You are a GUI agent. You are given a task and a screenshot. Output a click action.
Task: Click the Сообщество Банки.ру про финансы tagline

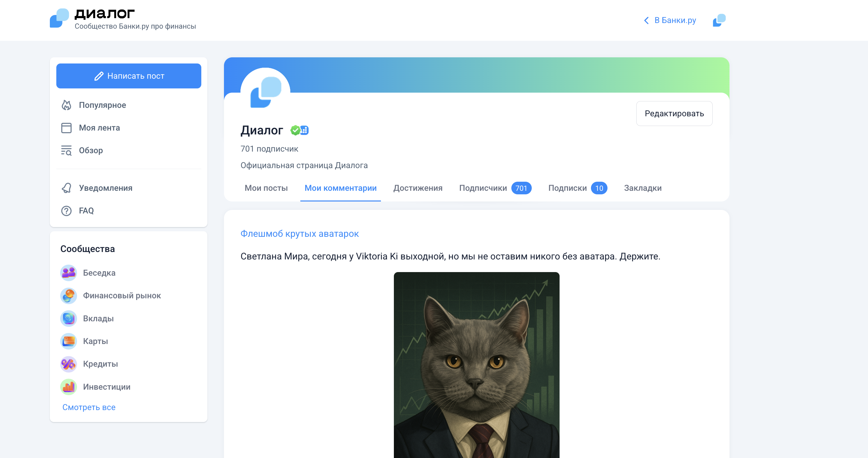(135, 26)
